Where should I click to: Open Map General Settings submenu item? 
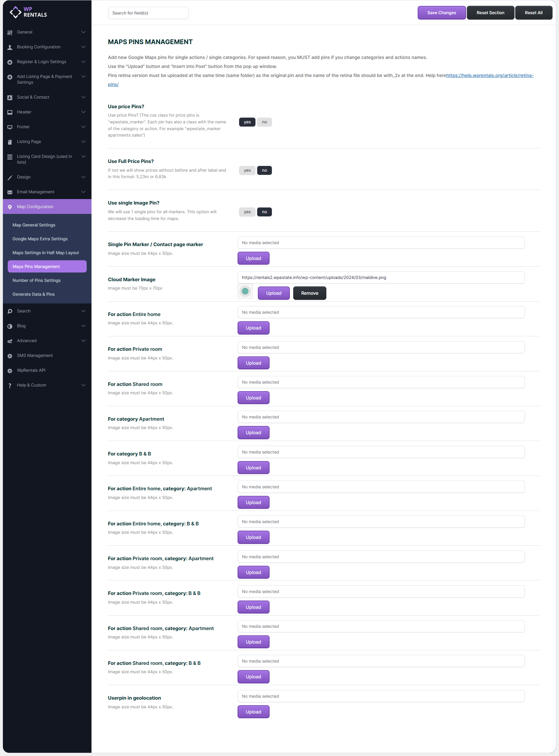(x=34, y=225)
